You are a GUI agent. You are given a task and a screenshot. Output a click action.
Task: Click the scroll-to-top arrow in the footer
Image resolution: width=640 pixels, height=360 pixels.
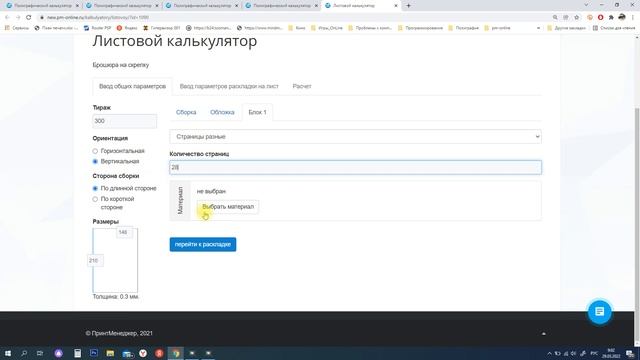pyautogui.click(x=544, y=333)
